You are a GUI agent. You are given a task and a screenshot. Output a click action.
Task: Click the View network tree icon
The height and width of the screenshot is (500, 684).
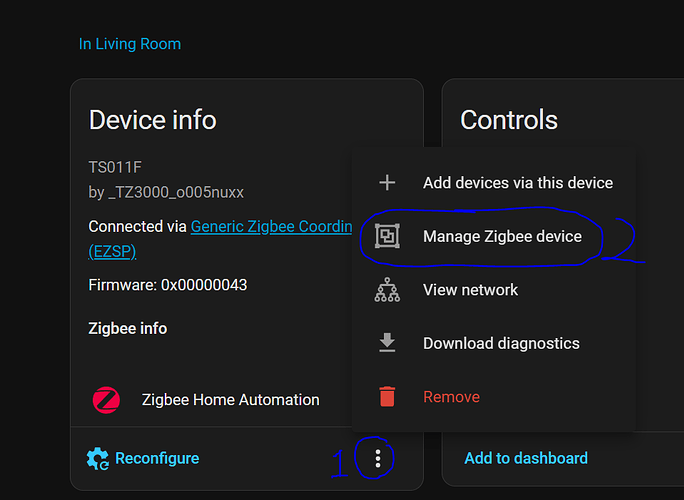(387, 290)
